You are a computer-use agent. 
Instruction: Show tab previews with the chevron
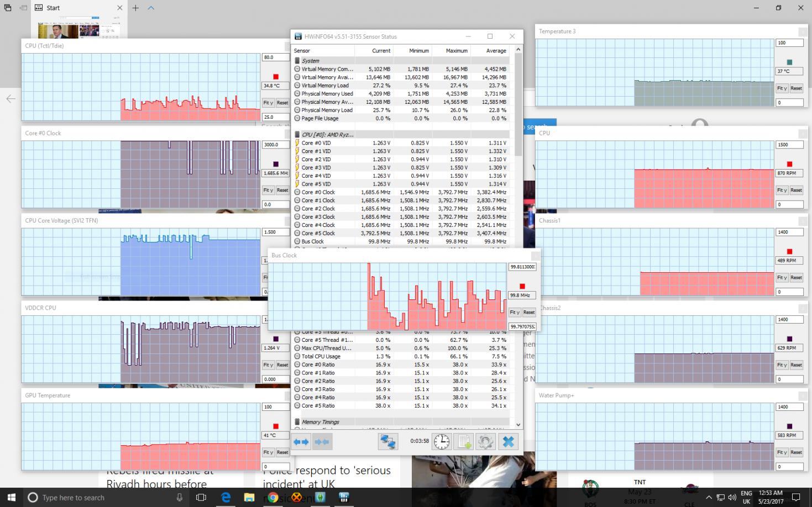pyautogui.click(x=151, y=8)
